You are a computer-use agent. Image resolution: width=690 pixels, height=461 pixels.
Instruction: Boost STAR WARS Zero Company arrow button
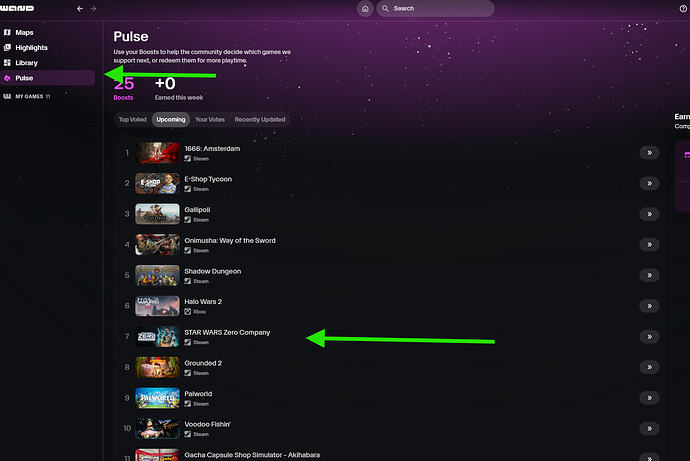click(x=649, y=337)
